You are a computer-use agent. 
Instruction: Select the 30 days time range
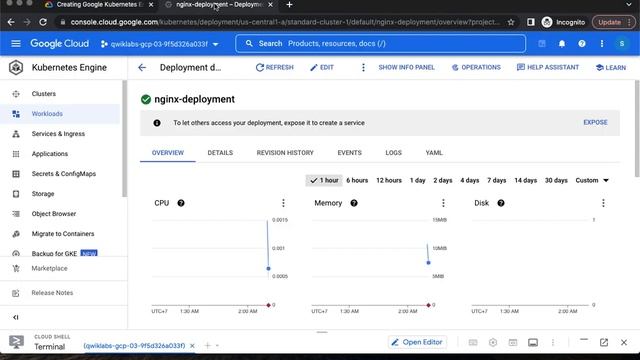click(556, 180)
